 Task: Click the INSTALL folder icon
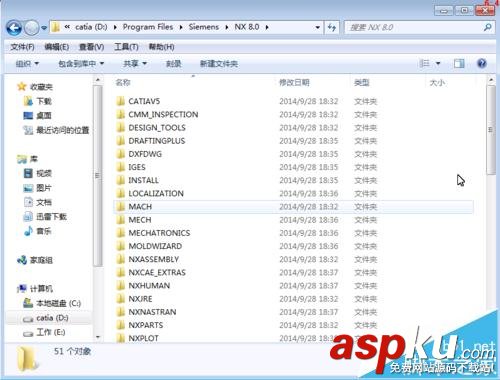pos(121,180)
